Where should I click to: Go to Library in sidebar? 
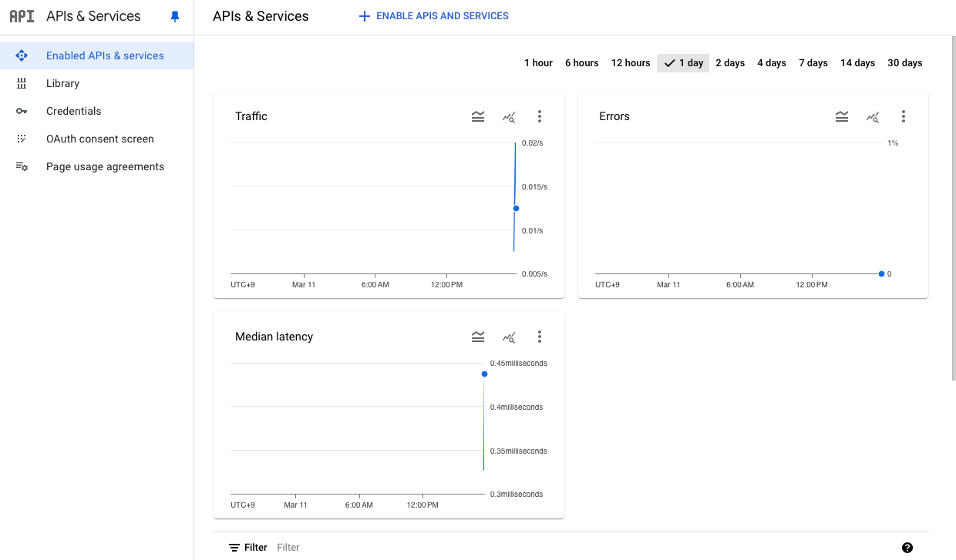click(96, 83)
